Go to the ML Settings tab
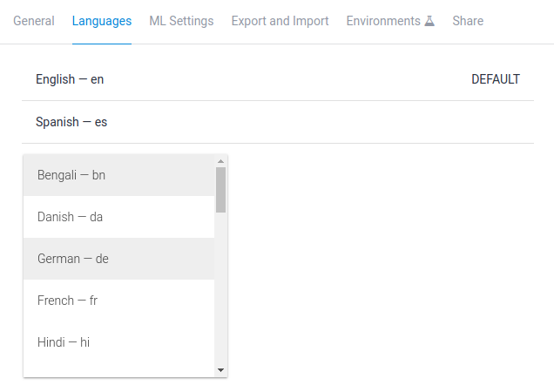Viewport: 554px width, 392px height. [181, 21]
